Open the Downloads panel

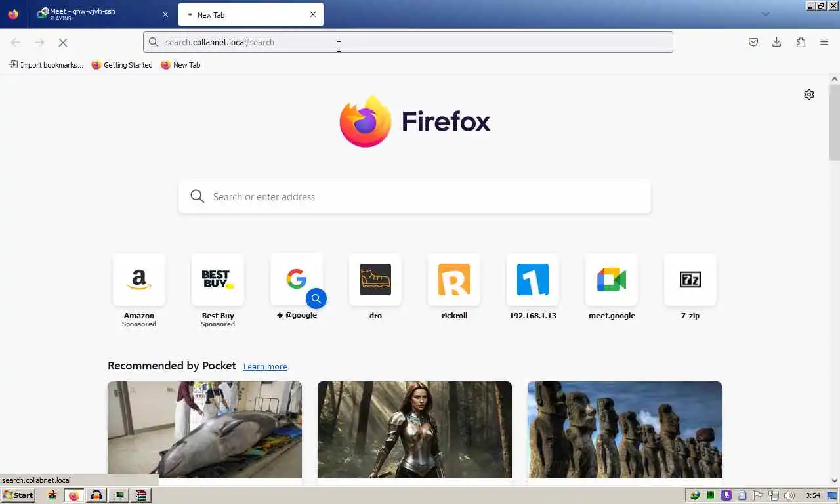777,42
